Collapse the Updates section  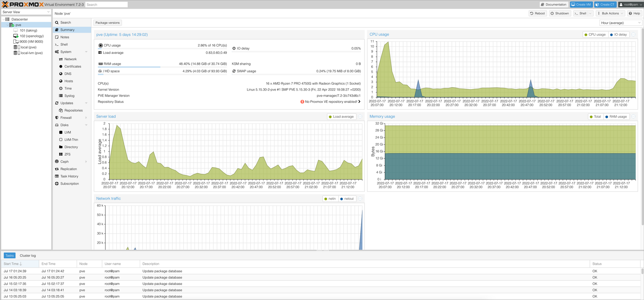pyautogui.click(x=86, y=103)
